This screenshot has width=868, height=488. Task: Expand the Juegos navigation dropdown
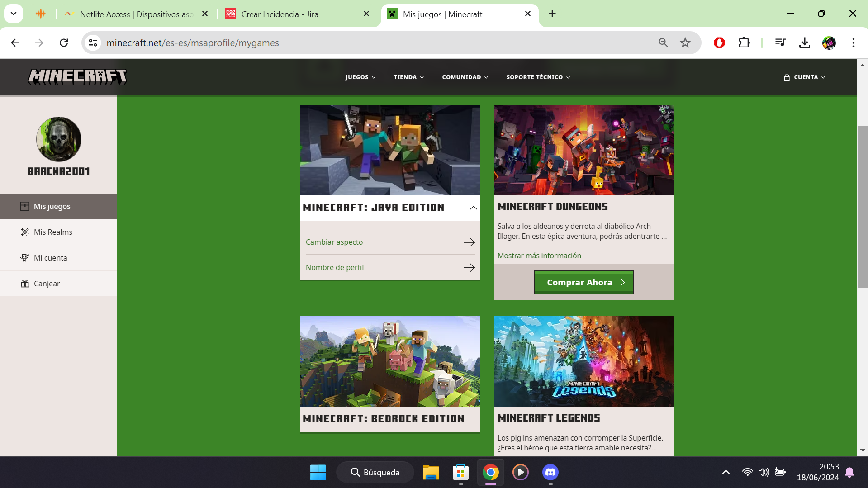coord(360,77)
